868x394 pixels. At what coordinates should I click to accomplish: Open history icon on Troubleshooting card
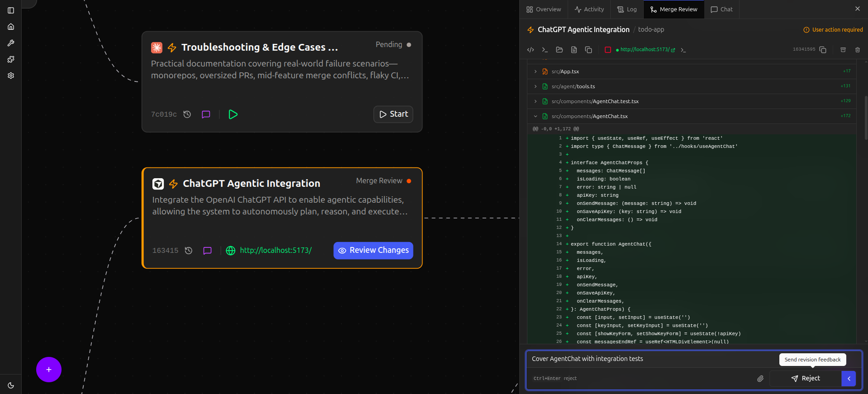click(x=187, y=114)
